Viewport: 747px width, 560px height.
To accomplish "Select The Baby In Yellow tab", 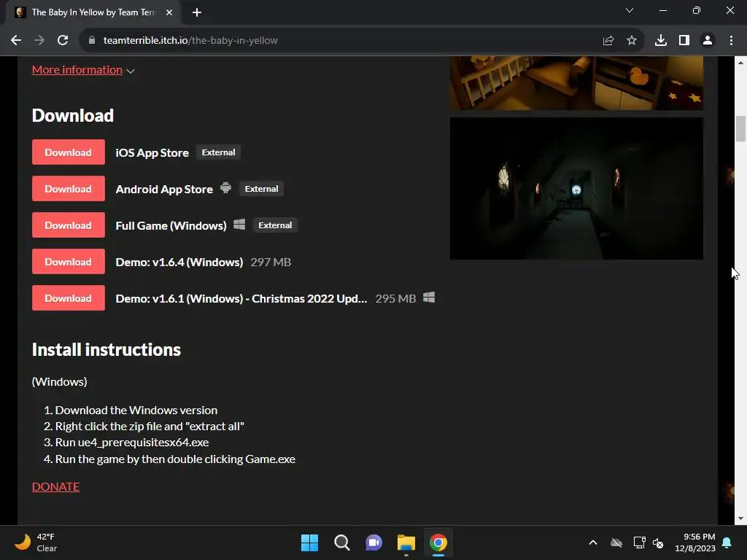I will [x=93, y=12].
